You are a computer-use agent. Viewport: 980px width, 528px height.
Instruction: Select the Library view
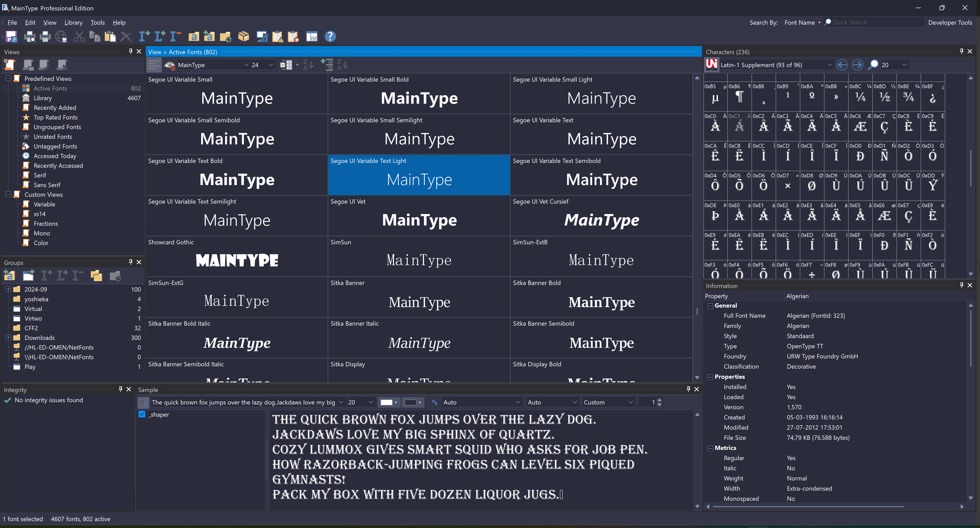point(43,98)
